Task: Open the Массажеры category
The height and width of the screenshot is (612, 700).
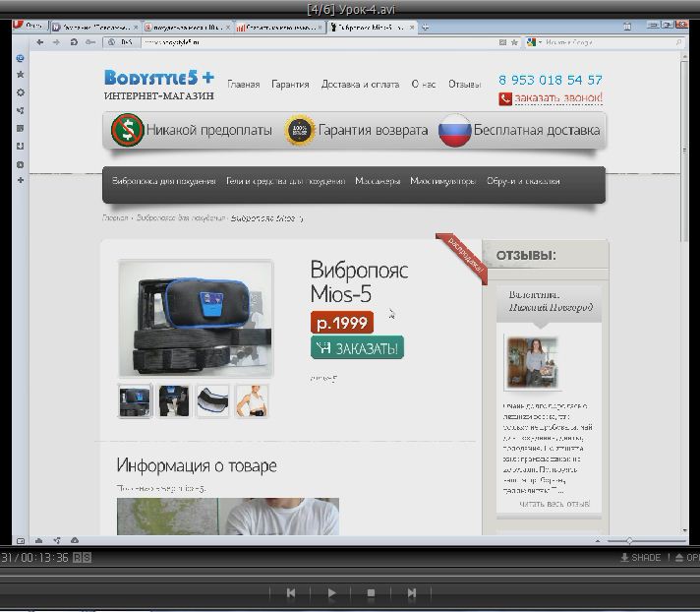Action: tap(378, 181)
